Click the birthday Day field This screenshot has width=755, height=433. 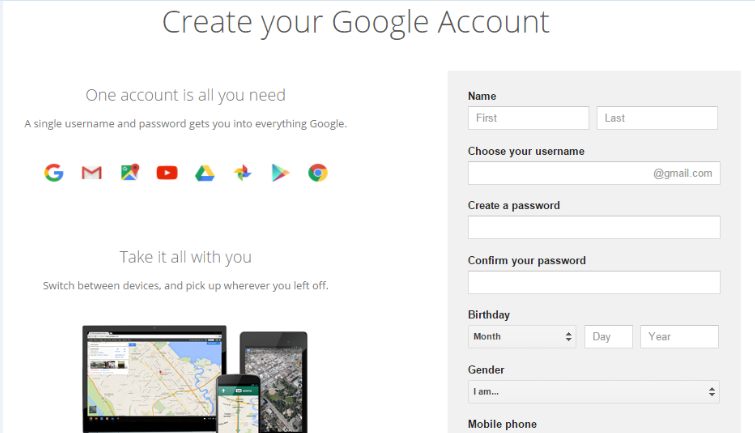[x=608, y=337]
